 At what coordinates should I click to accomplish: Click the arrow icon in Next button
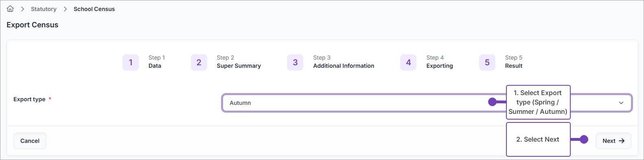(622, 141)
